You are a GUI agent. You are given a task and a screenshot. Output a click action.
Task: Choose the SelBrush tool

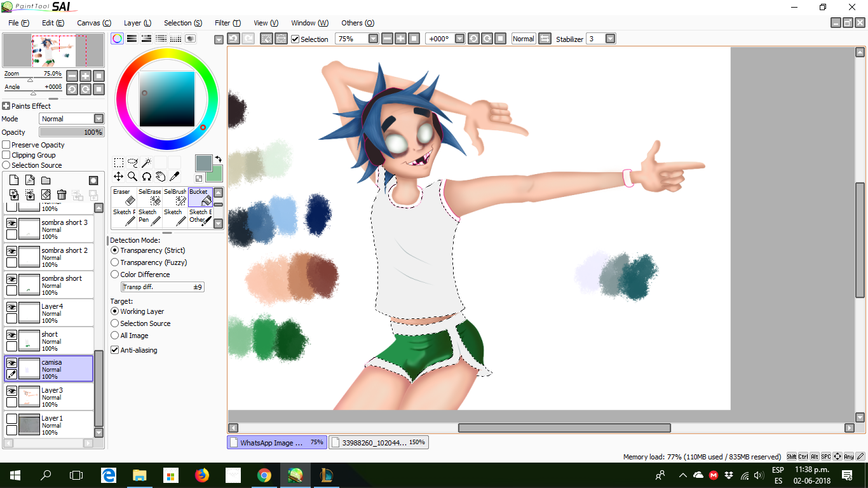click(x=175, y=197)
